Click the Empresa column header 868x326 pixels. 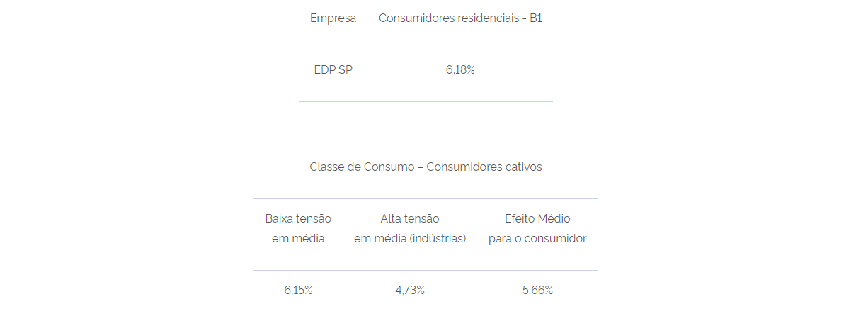[x=333, y=18]
